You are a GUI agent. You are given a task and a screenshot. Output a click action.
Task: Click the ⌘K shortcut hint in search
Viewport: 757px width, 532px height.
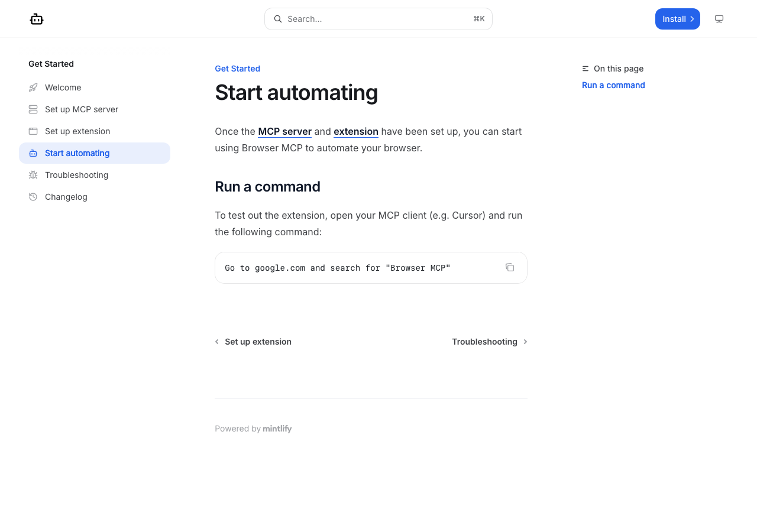pos(479,19)
